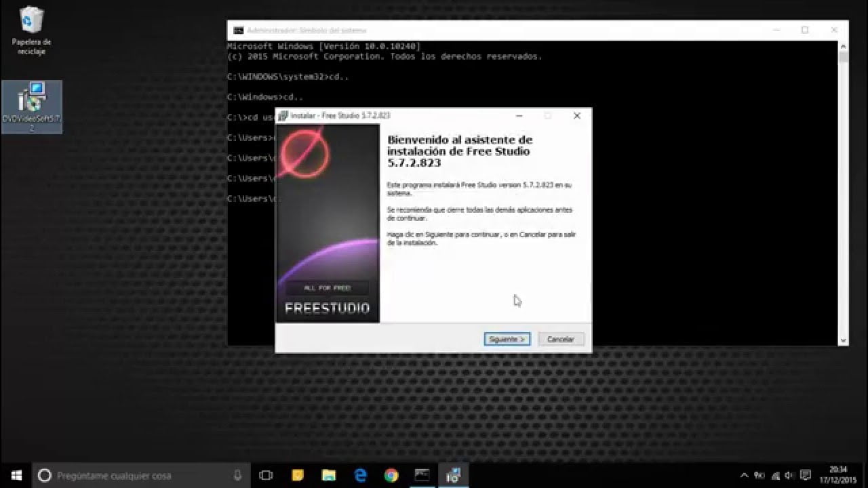This screenshot has width=868, height=488.
Task: Click the FREESTUDIO logo image in the installer
Action: click(328, 223)
